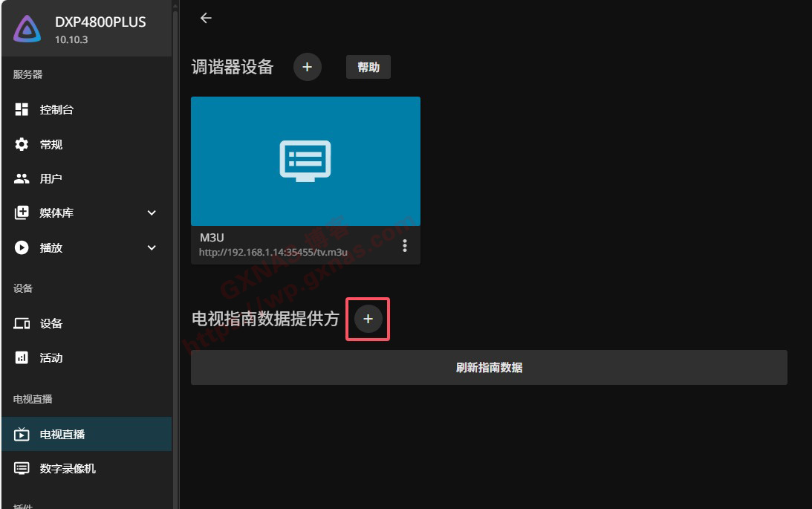Image resolution: width=812 pixels, height=509 pixels.
Task: Open the three-dot menu on M3U card
Action: [x=405, y=245]
